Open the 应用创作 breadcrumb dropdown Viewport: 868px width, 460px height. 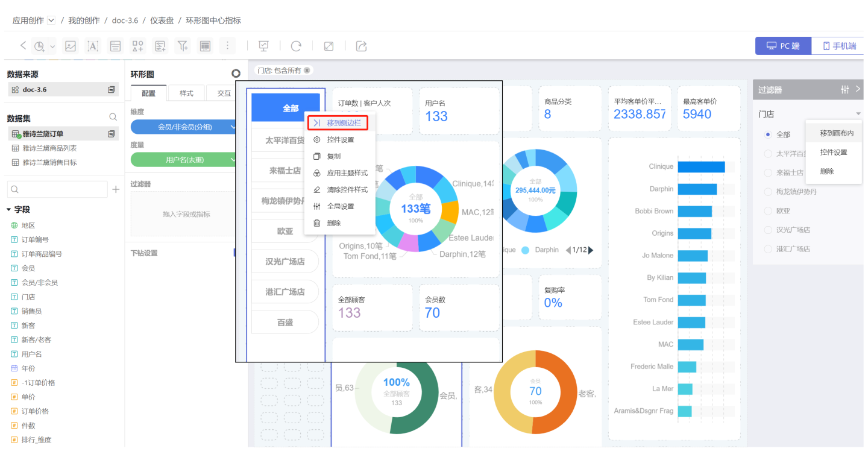pos(51,20)
